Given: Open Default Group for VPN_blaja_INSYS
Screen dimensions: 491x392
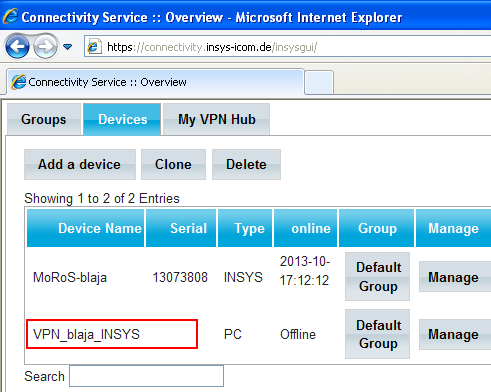Looking at the screenshot, I should [x=377, y=334].
